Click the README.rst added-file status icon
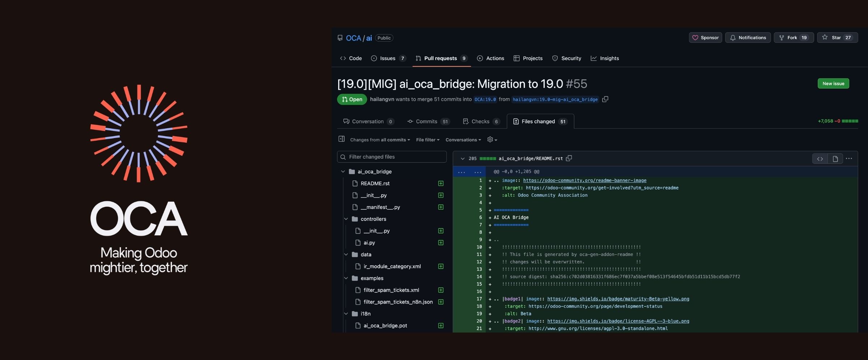The width and height of the screenshot is (868, 360). point(441,183)
